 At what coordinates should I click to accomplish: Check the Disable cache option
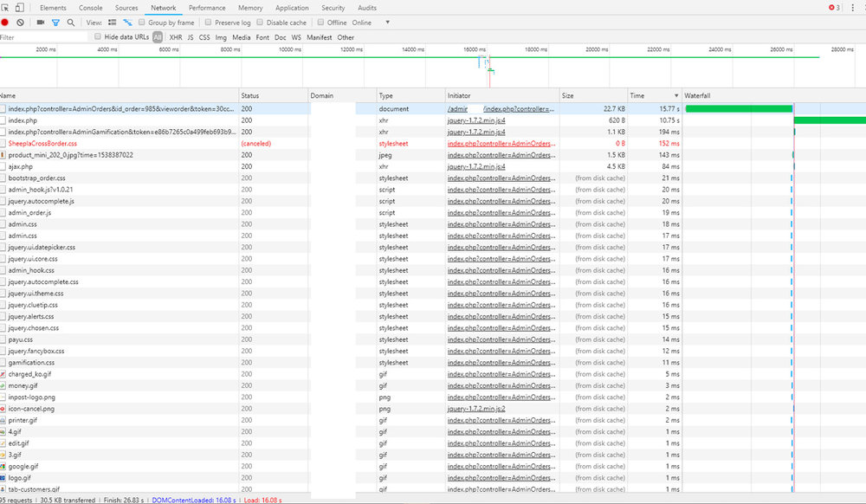coord(261,23)
